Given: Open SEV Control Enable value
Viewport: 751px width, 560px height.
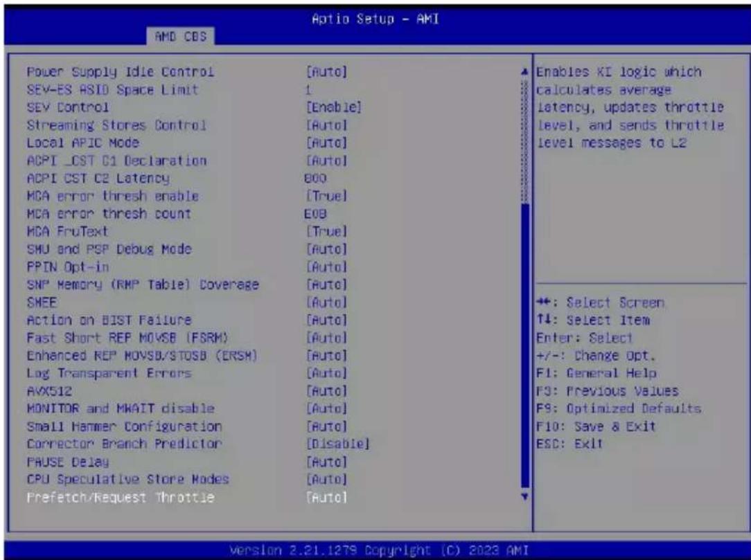Looking at the screenshot, I should click(x=333, y=107).
